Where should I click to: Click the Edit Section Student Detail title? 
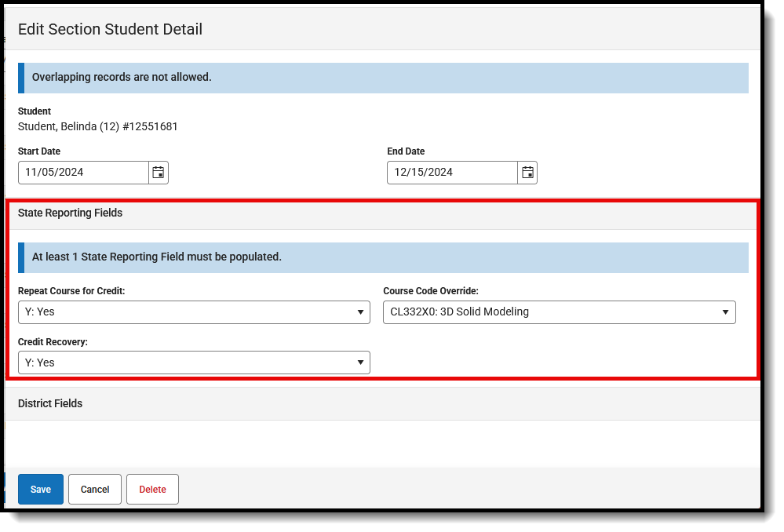click(x=110, y=29)
